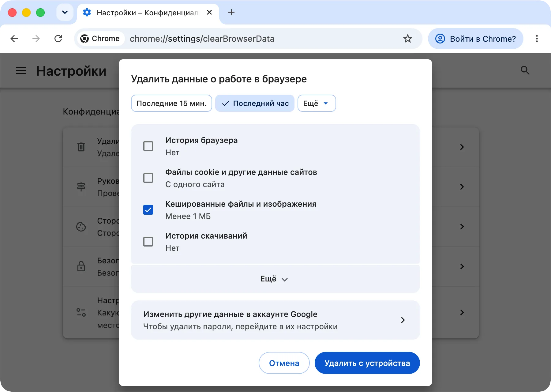
Task: Click the История браузера label text
Action: point(201,140)
